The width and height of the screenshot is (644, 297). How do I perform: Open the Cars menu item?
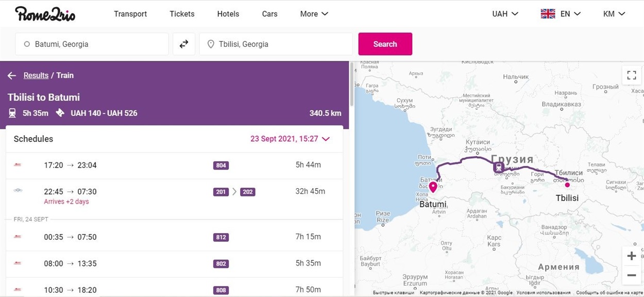269,14
